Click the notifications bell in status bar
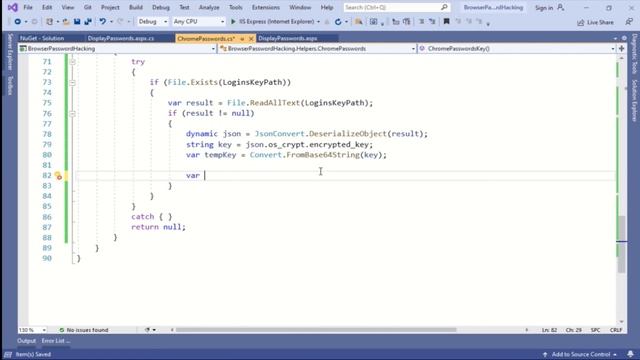The image size is (640, 360). (631, 354)
